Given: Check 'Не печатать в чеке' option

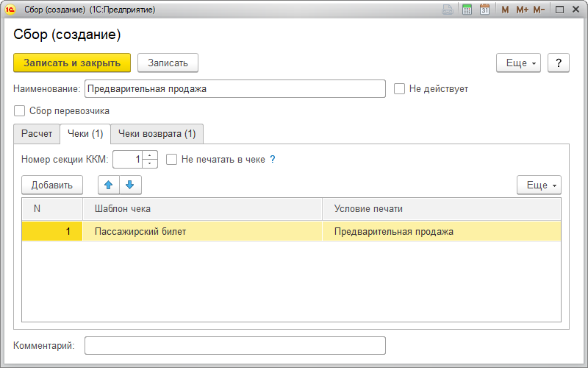Looking at the screenshot, I should coord(172,159).
